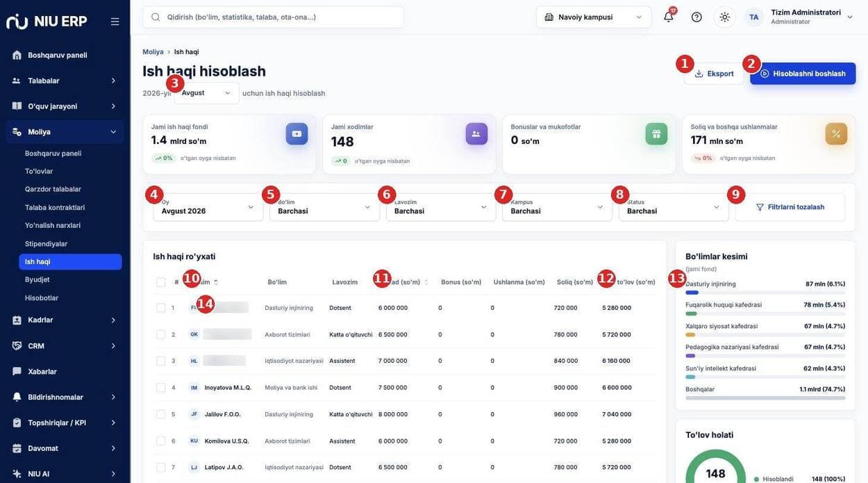Viewport: 868px width, 483px height.
Task: Click the Hisoblashni boshlash button
Action: point(803,74)
